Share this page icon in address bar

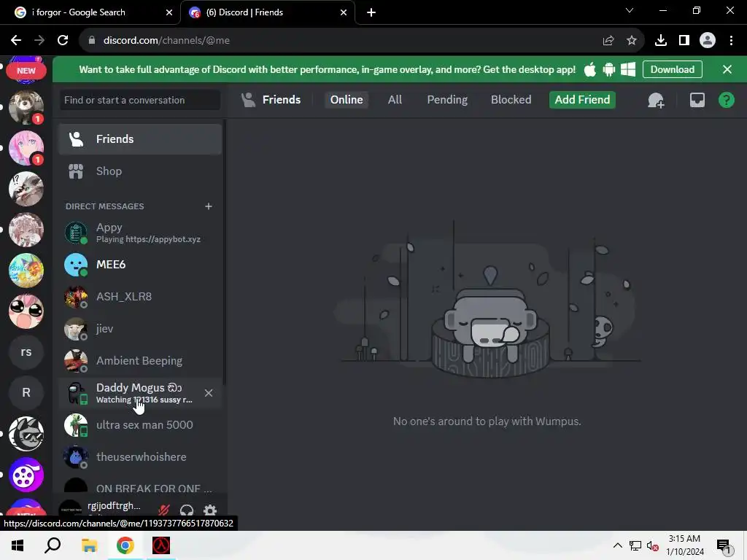[608, 41]
